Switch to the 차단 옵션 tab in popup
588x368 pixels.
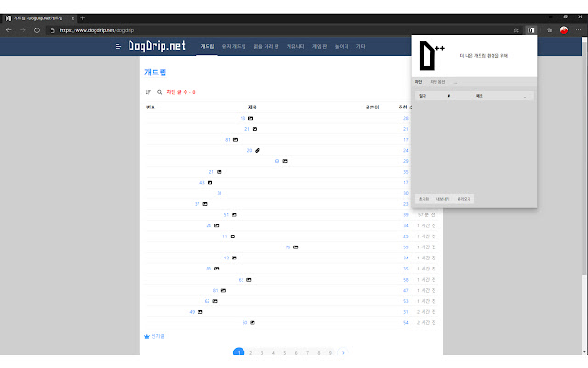(437, 82)
